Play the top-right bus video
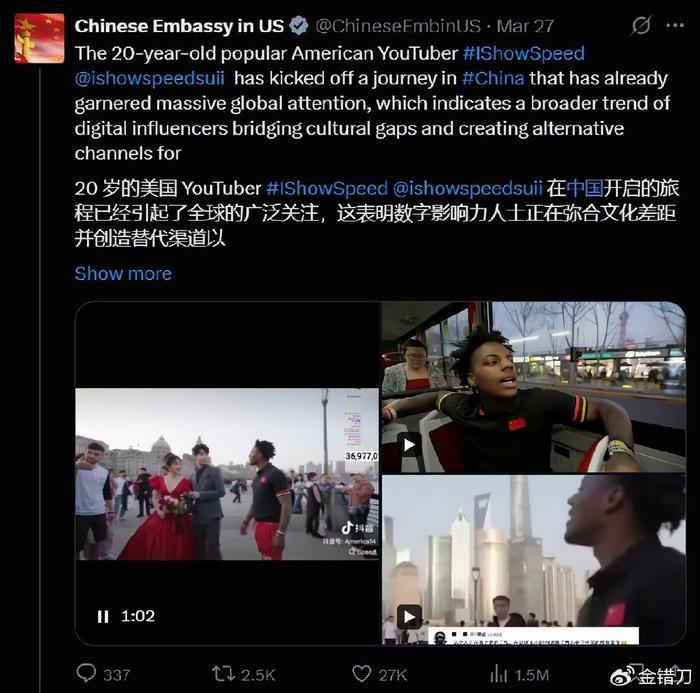Screen dimensions: 700x693 coord(409,445)
